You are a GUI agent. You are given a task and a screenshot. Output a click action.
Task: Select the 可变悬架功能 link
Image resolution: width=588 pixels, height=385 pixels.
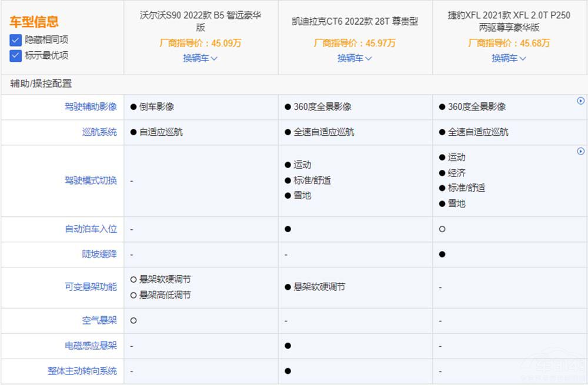tap(91, 287)
